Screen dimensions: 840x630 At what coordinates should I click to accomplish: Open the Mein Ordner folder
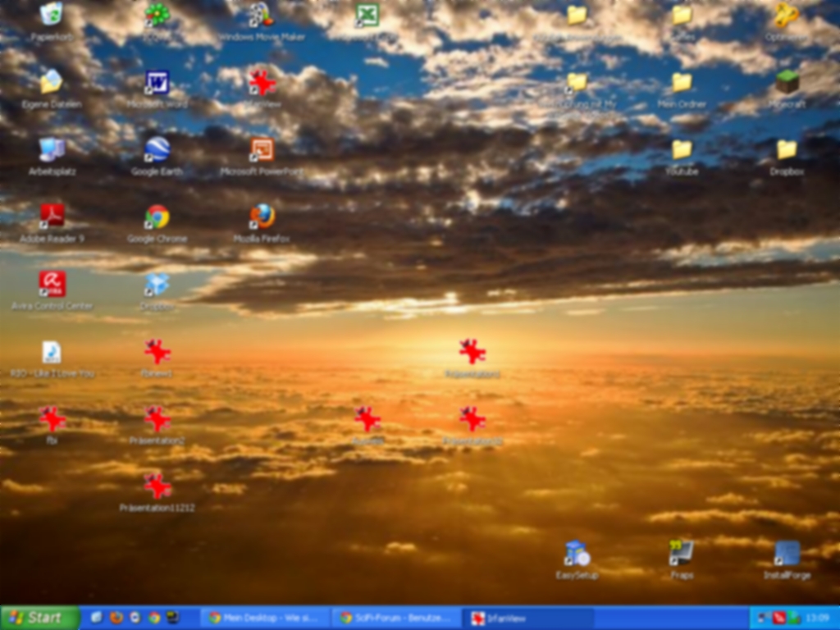point(682,83)
